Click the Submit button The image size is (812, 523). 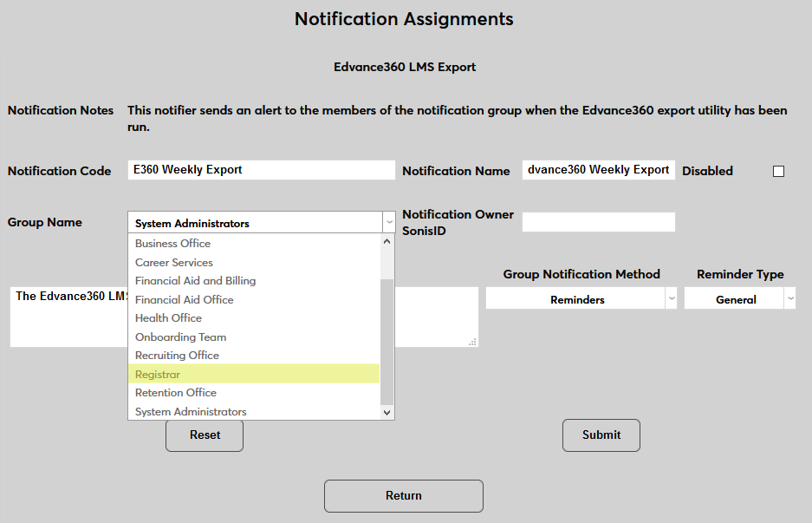(x=601, y=435)
